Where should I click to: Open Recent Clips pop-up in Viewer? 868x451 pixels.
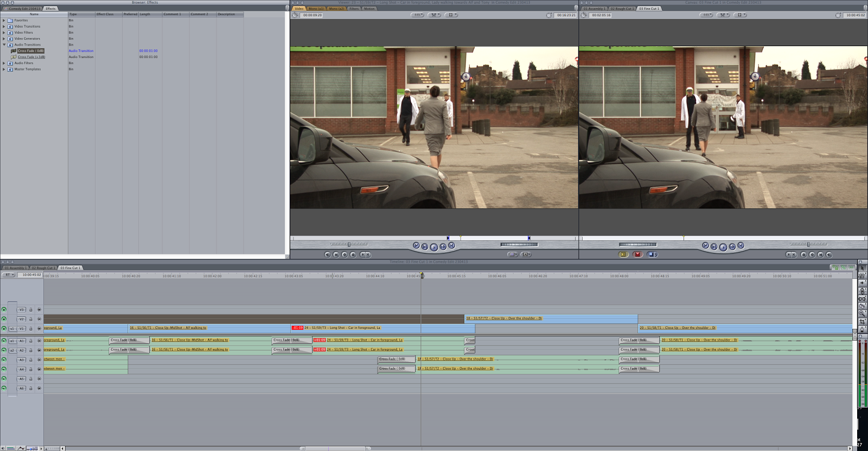point(513,254)
